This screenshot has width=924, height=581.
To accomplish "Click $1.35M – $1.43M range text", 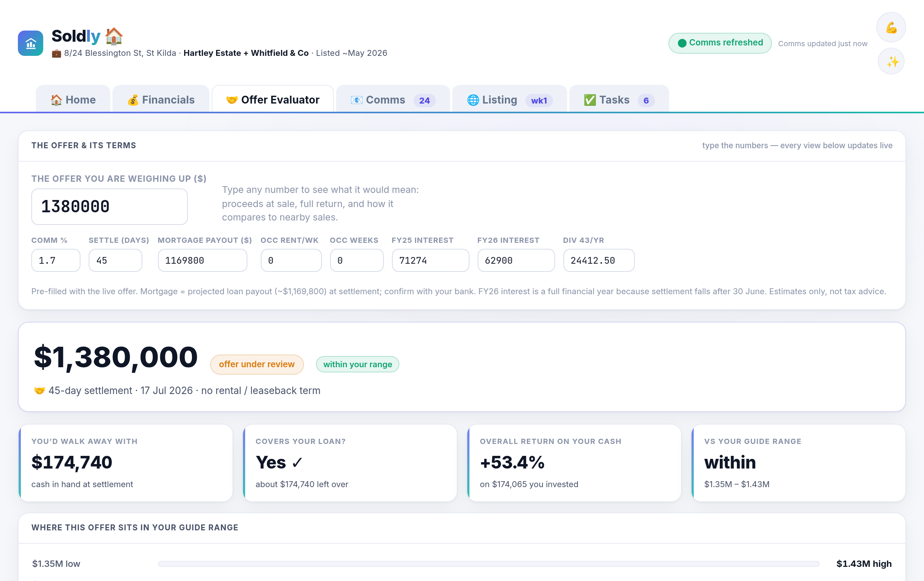I will pyautogui.click(x=736, y=485).
